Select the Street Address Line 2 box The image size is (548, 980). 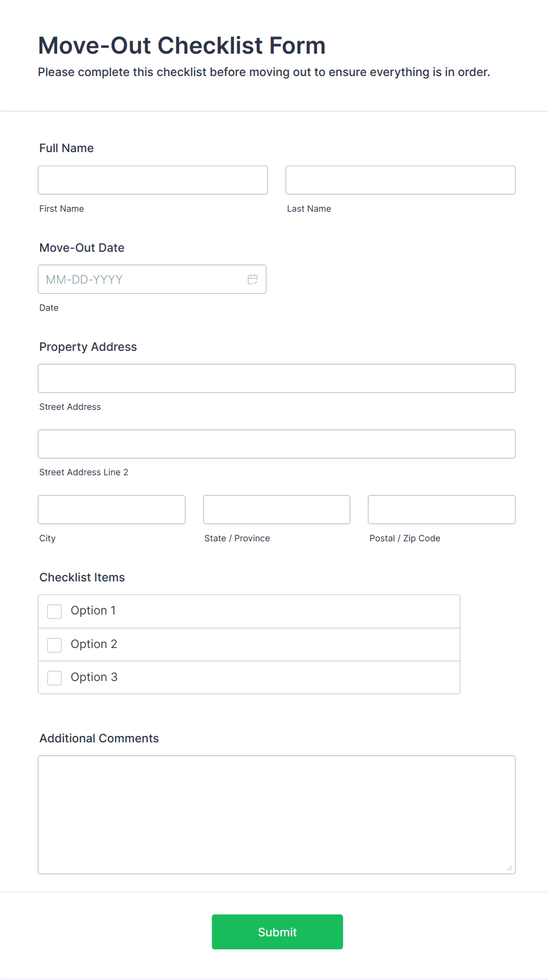tap(277, 444)
